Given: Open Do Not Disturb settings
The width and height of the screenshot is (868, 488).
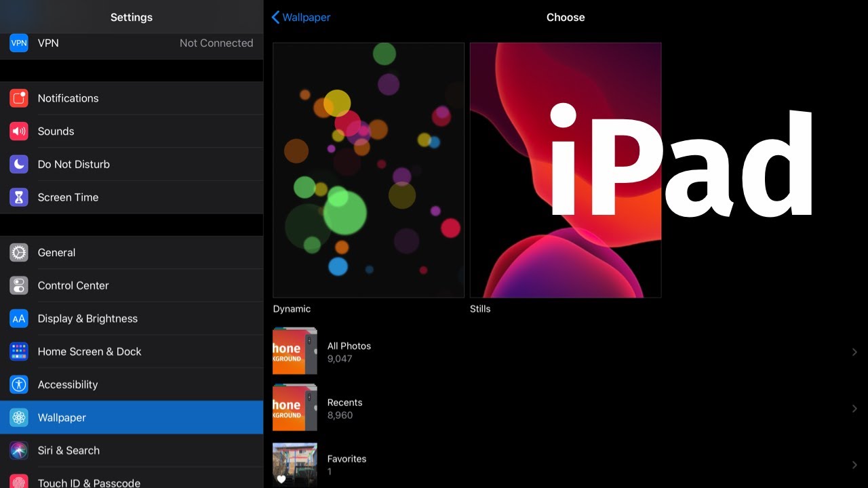Looking at the screenshot, I should point(132,164).
